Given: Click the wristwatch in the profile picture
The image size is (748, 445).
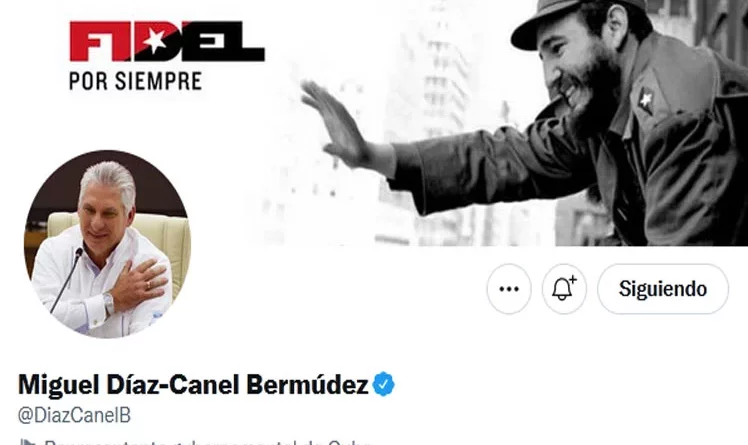Looking at the screenshot, I should 109,303.
